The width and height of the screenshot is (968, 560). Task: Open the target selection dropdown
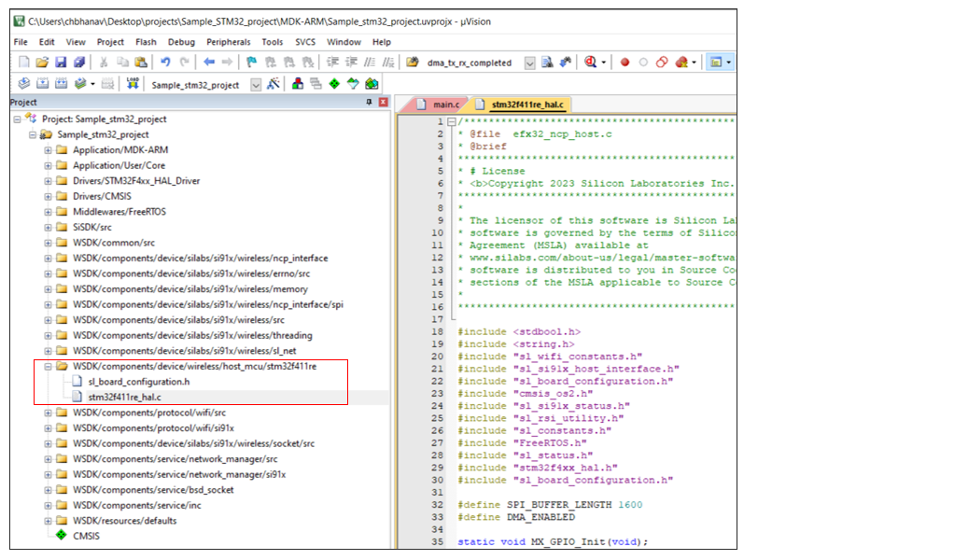tap(254, 83)
